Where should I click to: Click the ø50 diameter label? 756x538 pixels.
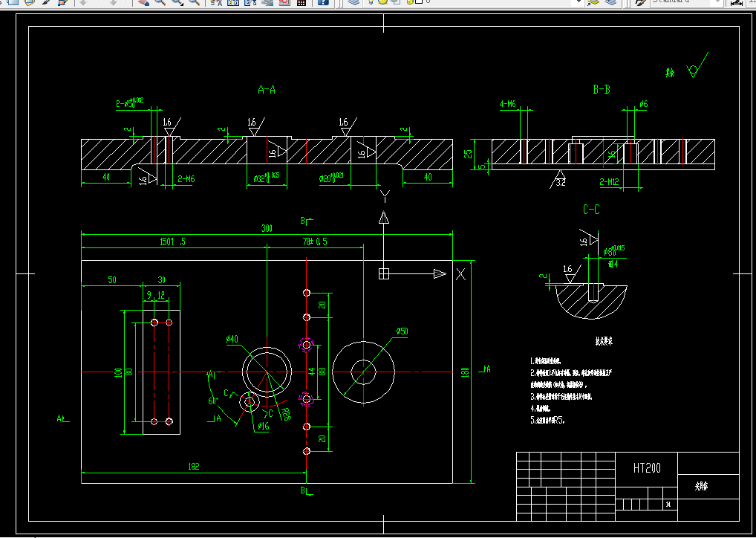click(x=402, y=331)
